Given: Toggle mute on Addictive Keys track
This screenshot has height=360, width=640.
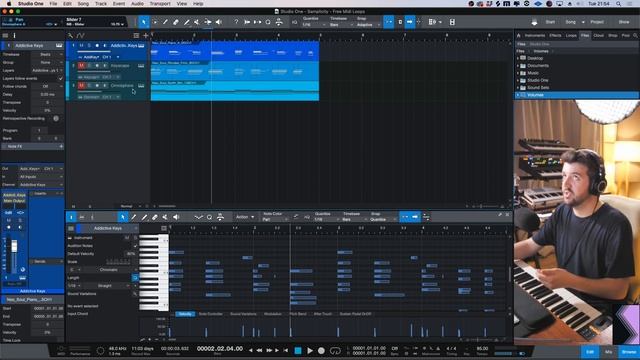Looking at the screenshot, I should 81,46.
